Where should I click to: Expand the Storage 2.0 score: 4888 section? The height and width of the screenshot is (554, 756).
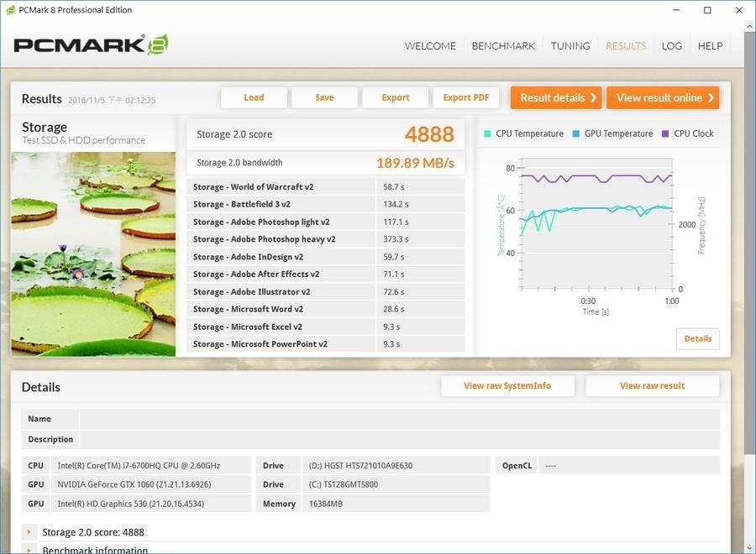click(29, 532)
